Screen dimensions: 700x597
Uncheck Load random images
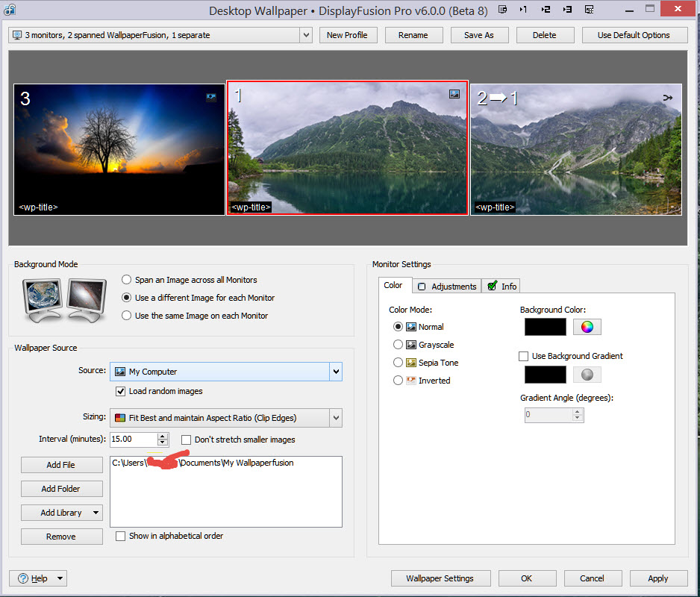(x=121, y=391)
